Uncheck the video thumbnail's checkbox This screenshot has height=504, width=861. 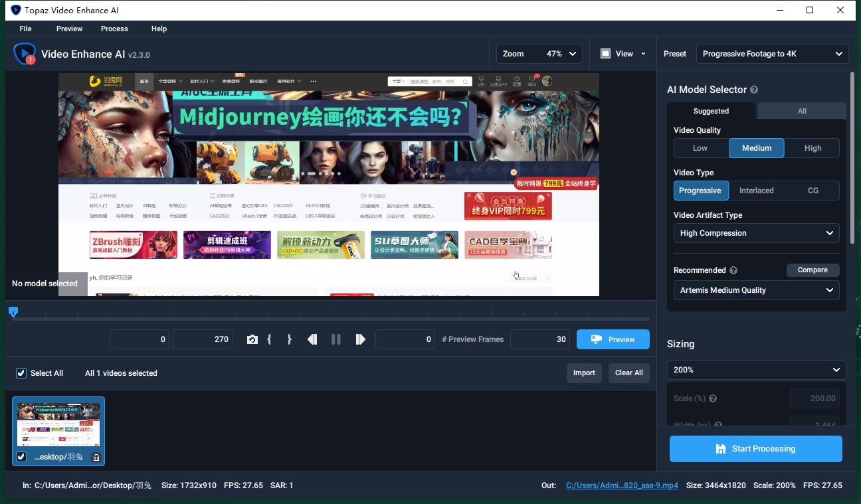coord(21,457)
